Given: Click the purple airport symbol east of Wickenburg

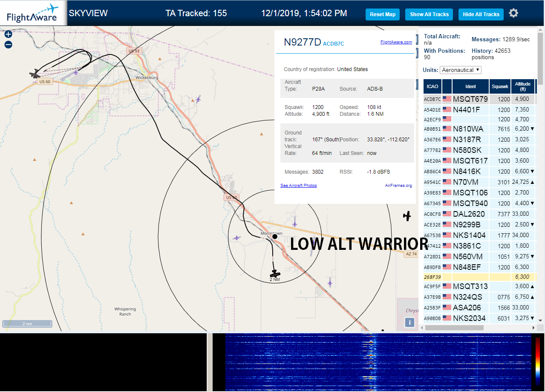Looking at the screenshot, I should (198, 99).
